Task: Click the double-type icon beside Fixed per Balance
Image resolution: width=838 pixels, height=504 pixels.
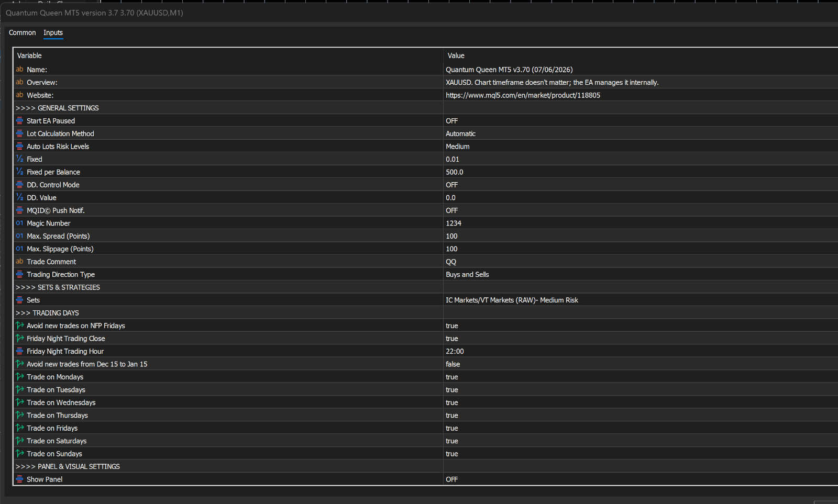Action: 19,172
